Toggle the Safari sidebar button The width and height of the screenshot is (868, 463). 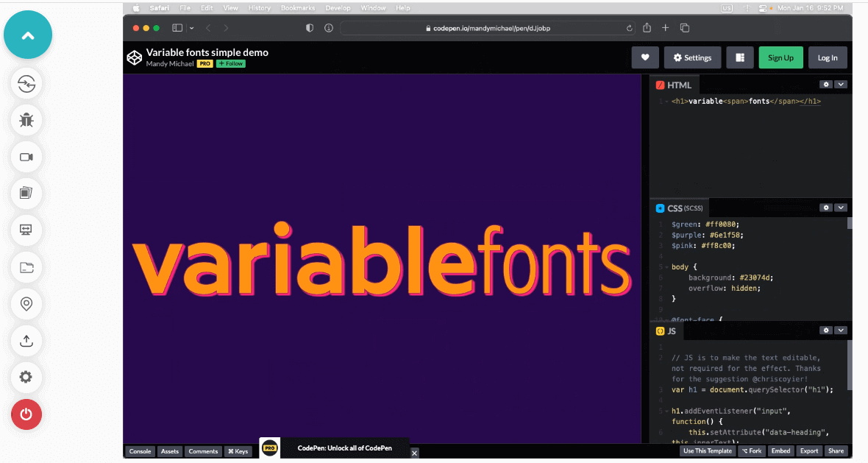coord(177,28)
